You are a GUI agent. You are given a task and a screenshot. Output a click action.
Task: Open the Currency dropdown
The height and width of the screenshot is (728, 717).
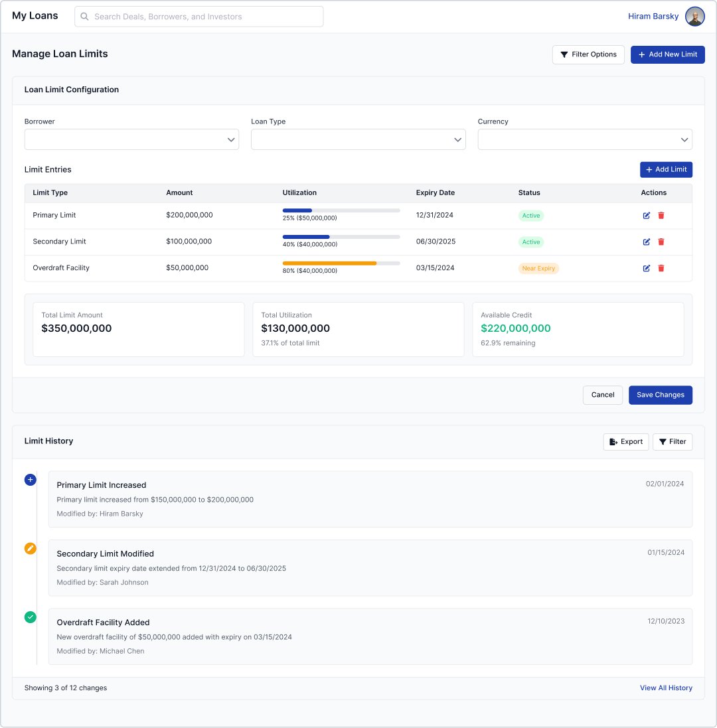pos(585,140)
